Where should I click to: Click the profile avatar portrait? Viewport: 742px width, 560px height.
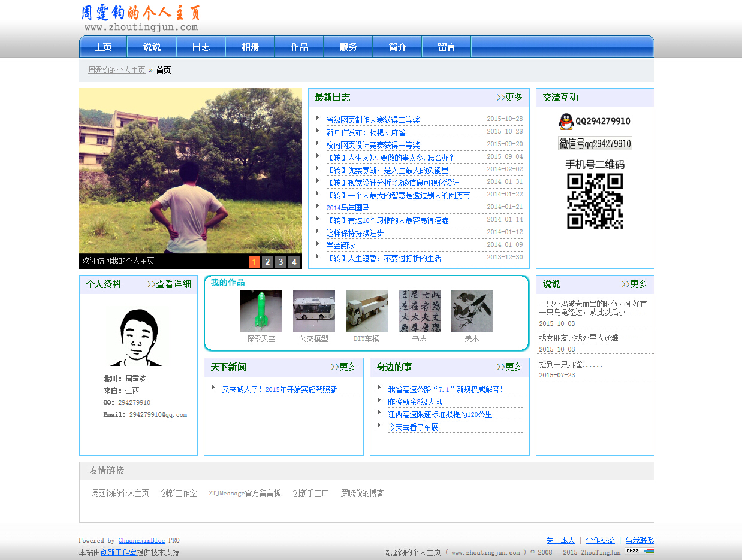pyautogui.click(x=138, y=337)
